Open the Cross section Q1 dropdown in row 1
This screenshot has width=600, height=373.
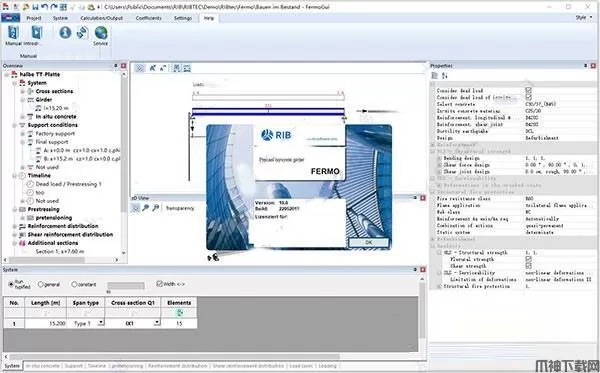pos(157,323)
